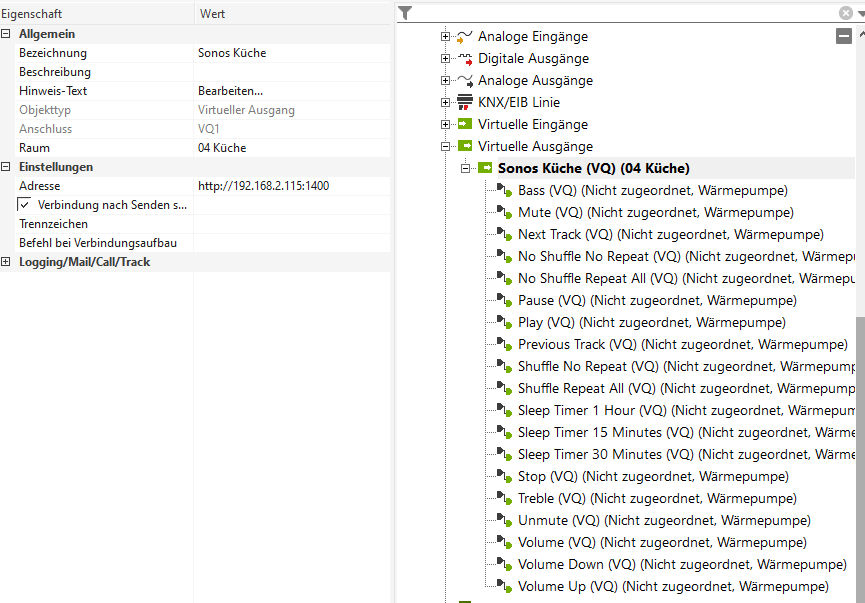Screen dimensions: 865x603
Task: Select Virtuelle Eingänge label
Action: click(533, 125)
